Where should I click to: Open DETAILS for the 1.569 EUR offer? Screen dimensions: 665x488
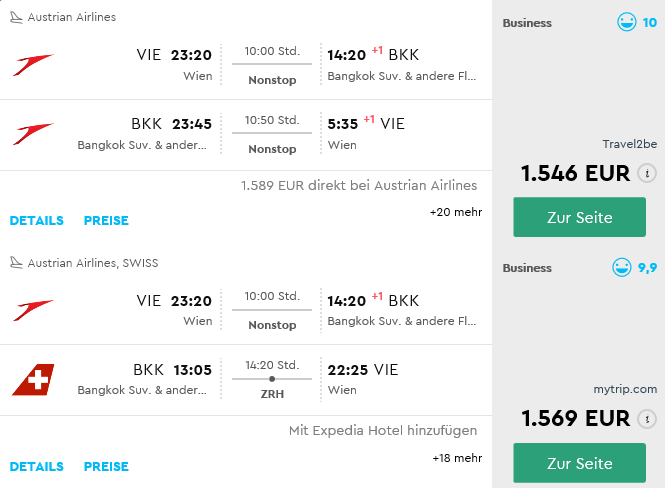click(x=36, y=466)
